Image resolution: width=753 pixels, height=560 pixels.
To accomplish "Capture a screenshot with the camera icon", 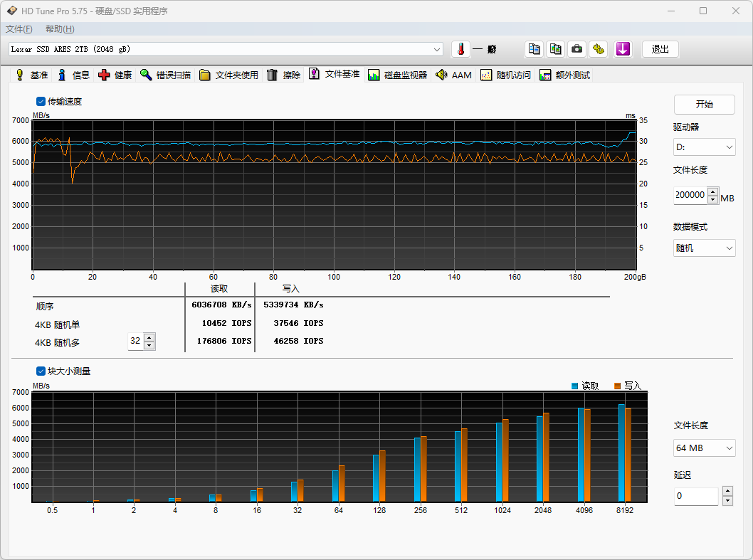I will pos(576,49).
